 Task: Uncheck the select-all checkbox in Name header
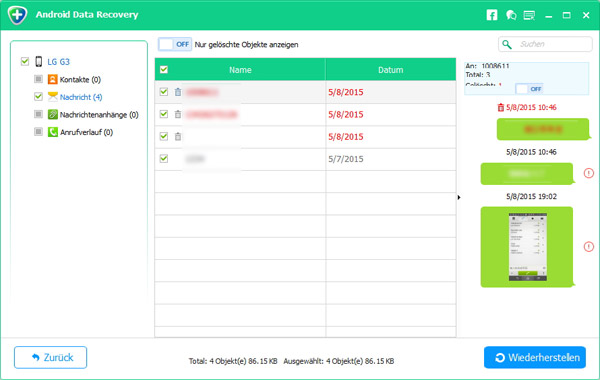(x=164, y=70)
